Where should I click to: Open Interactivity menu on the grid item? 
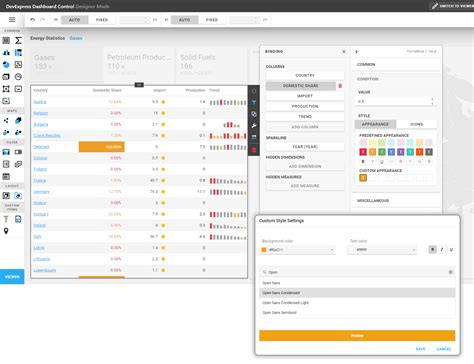click(x=254, y=114)
